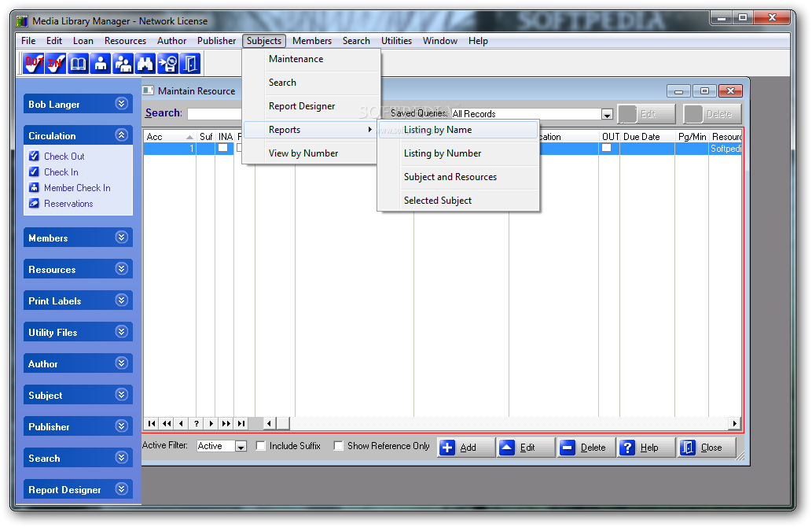Viewport: 812px width, 527px height.
Task: Expand the Print Labels sidebar panel
Action: [122, 300]
